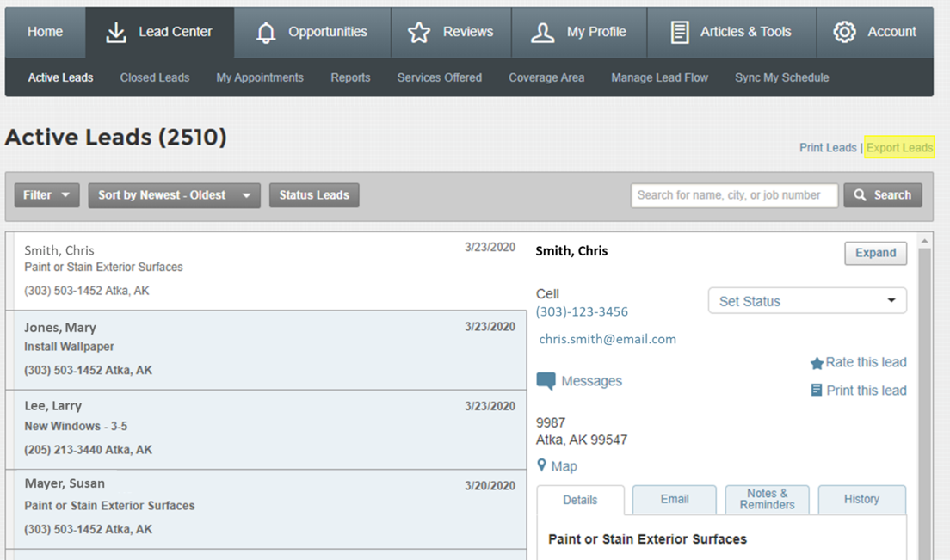
Task: Click the Articles & Tools document icon
Action: coord(680,33)
